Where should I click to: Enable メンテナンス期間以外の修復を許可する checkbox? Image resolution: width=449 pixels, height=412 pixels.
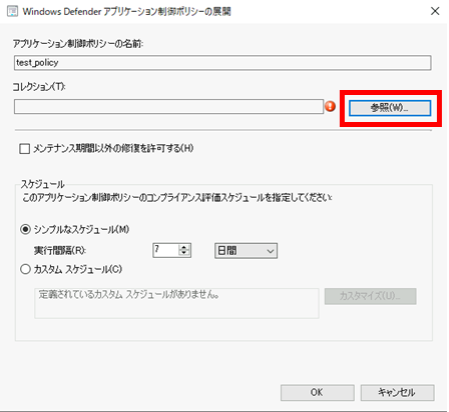tap(25, 149)
